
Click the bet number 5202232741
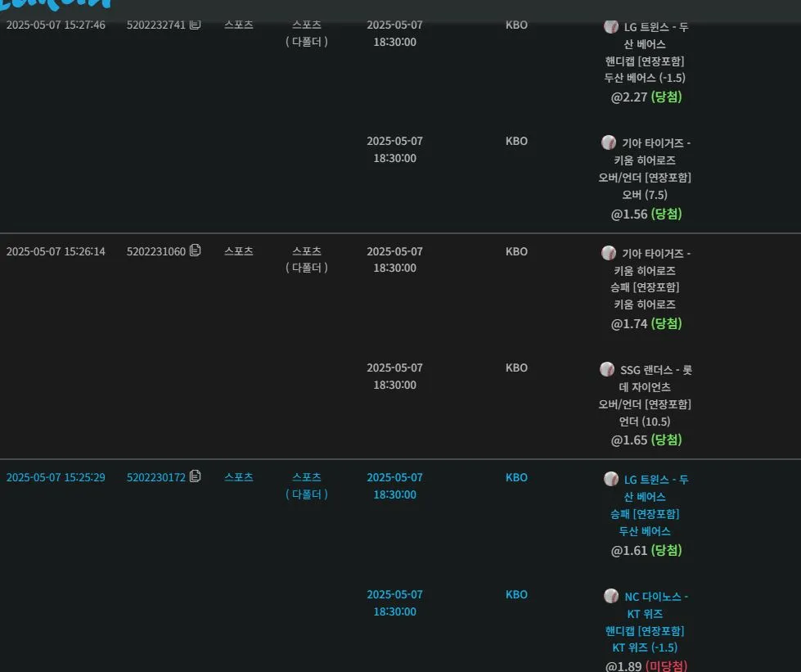(x=155, y=25)
